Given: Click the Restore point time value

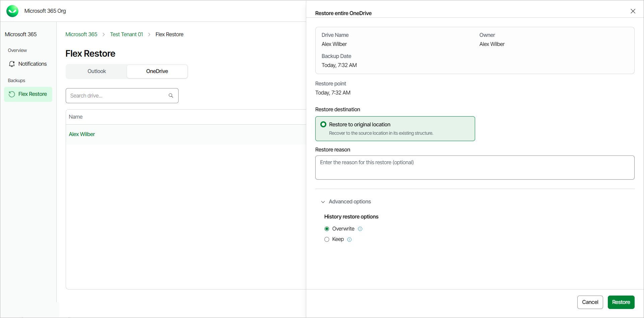Looking at the screenshot, I should pos(333,93).
